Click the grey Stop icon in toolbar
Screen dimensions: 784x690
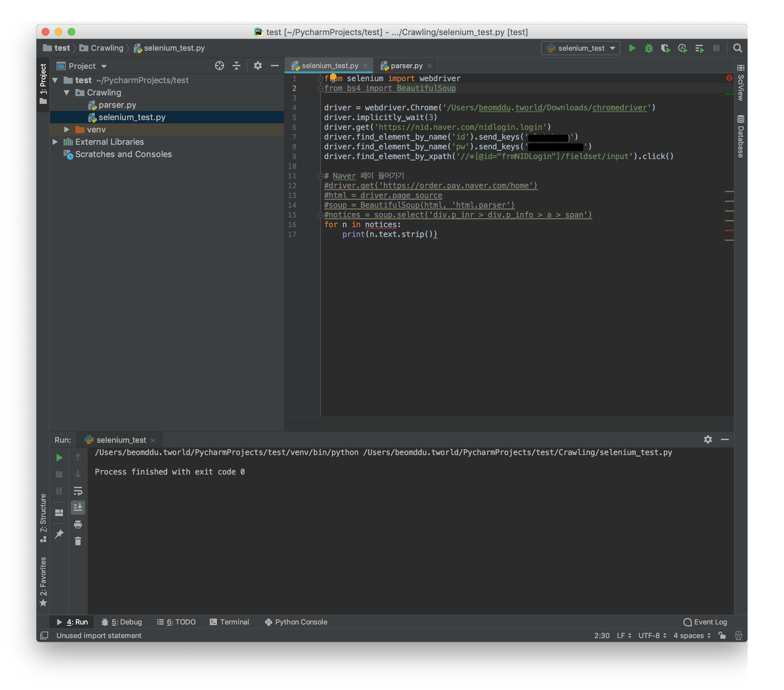click(716, 48)
